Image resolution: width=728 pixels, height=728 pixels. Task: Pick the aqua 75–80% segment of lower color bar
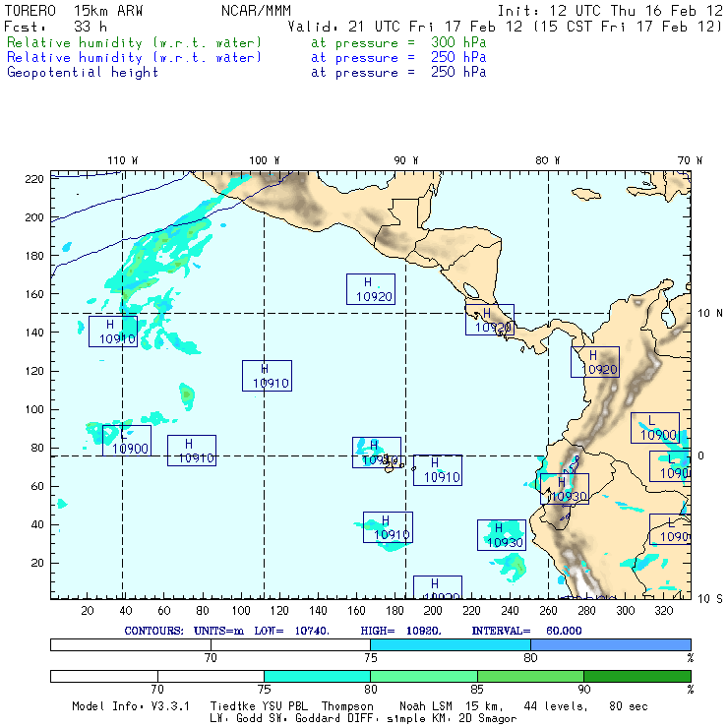pyautogui.click(x=317, y=676)
